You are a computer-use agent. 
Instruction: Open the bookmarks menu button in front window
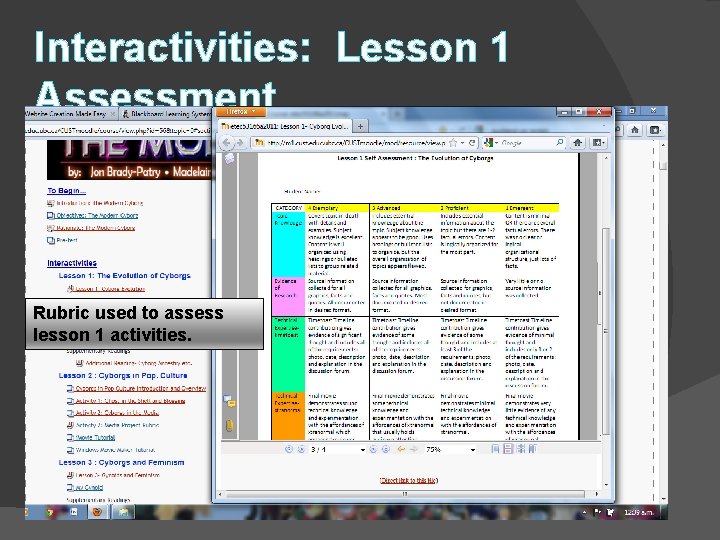click(x=598, y=143)
